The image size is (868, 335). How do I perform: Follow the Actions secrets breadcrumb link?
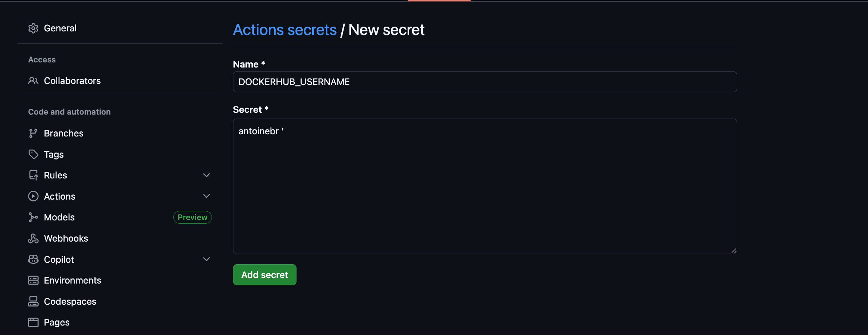pyautogui.click(x=284, y=30)
